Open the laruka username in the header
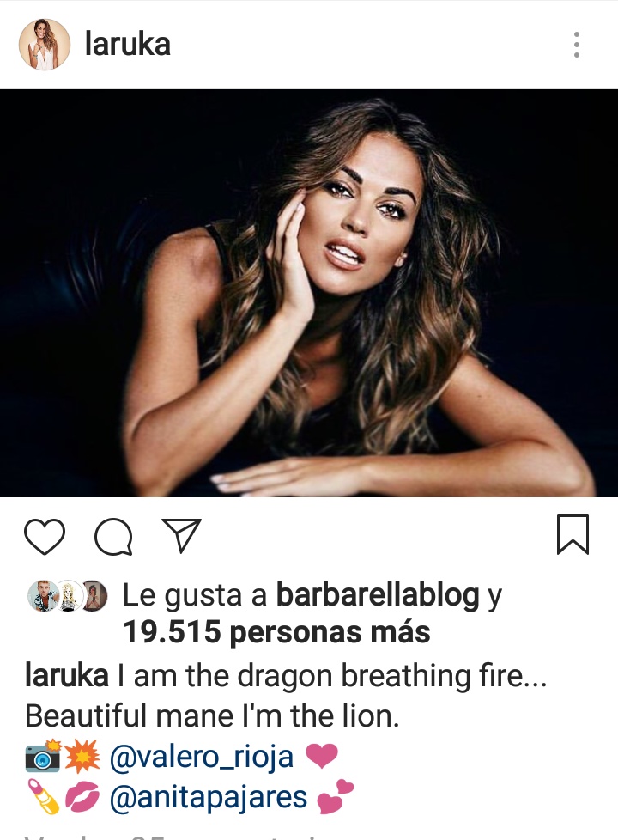The width and height of the screenshot is (618, 840). coord(127,44)
